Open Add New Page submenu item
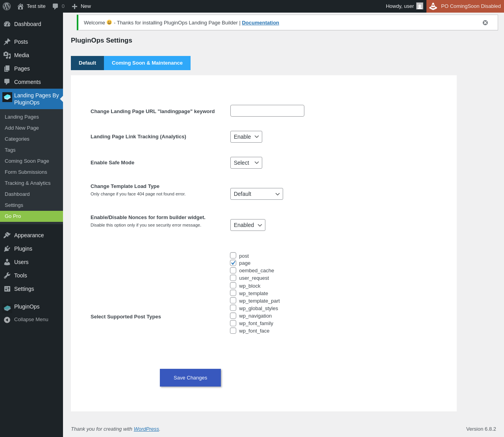 (x=31, y=128)
